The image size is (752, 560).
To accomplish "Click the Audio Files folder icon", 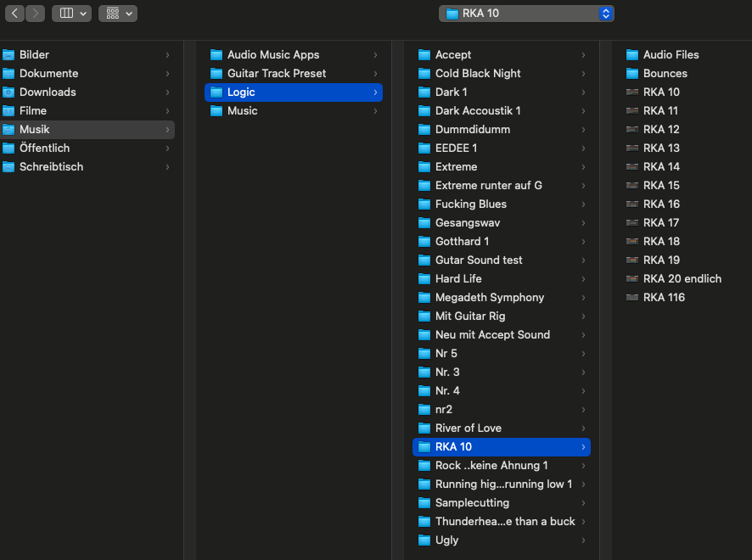I will click(x=632, y=54).
